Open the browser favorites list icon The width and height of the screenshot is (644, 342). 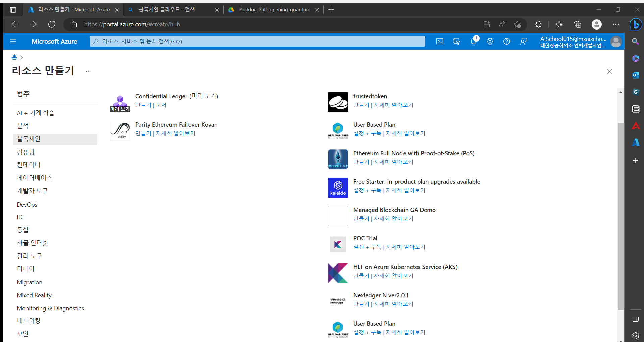[x=559, y=24]
